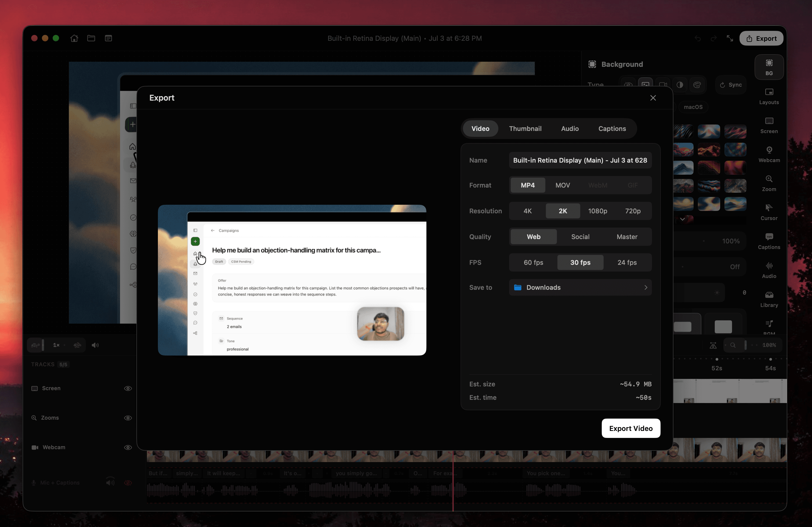Close the Export dialog

tap(653, 98)
